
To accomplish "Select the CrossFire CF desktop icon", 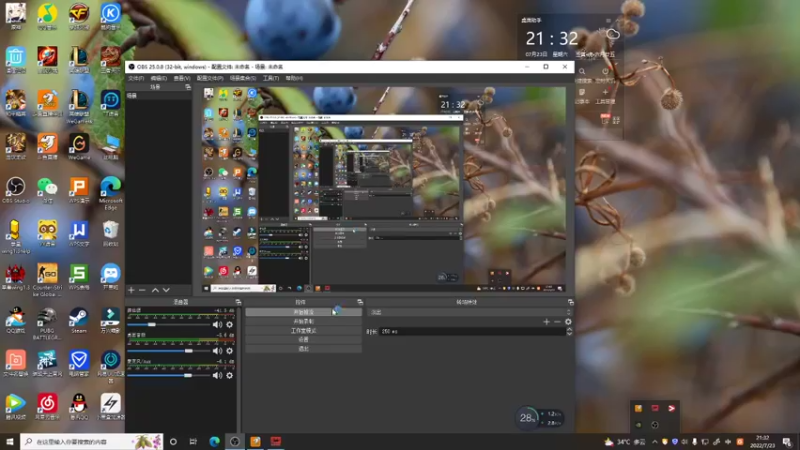I will [79, 16].
